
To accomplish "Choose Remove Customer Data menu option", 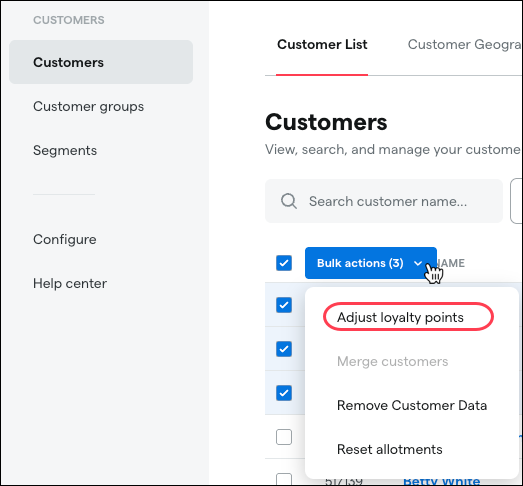I will (412, 405).
